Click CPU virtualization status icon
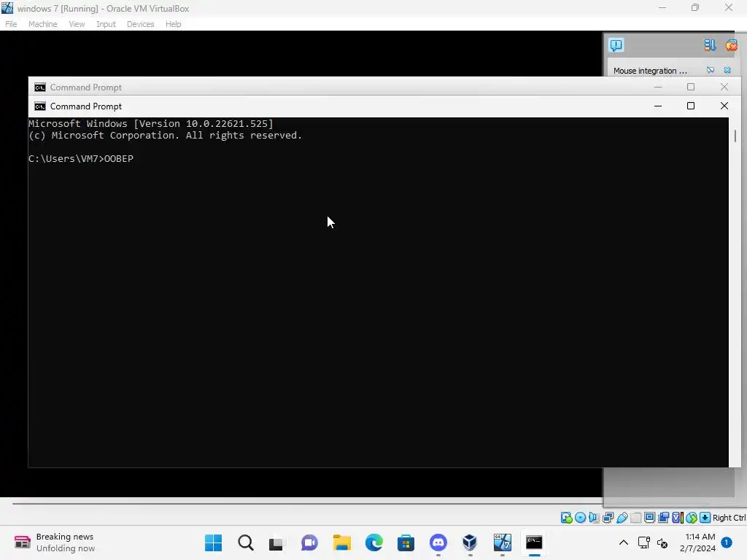 678,518
